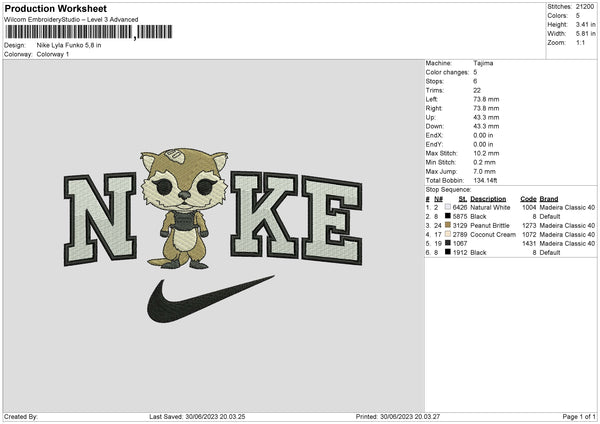
Task: Click the stitch count '6426'
Action: (x=460, y=207)
